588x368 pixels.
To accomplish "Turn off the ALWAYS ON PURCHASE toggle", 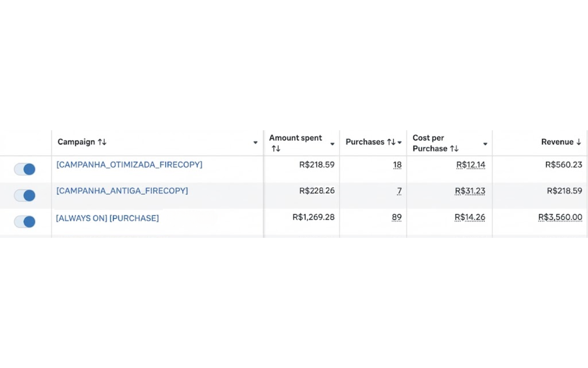I will [25, 222].
